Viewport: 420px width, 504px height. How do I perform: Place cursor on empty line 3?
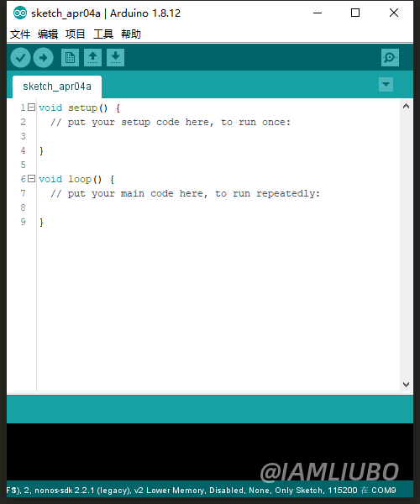click(x=218, y=136)
